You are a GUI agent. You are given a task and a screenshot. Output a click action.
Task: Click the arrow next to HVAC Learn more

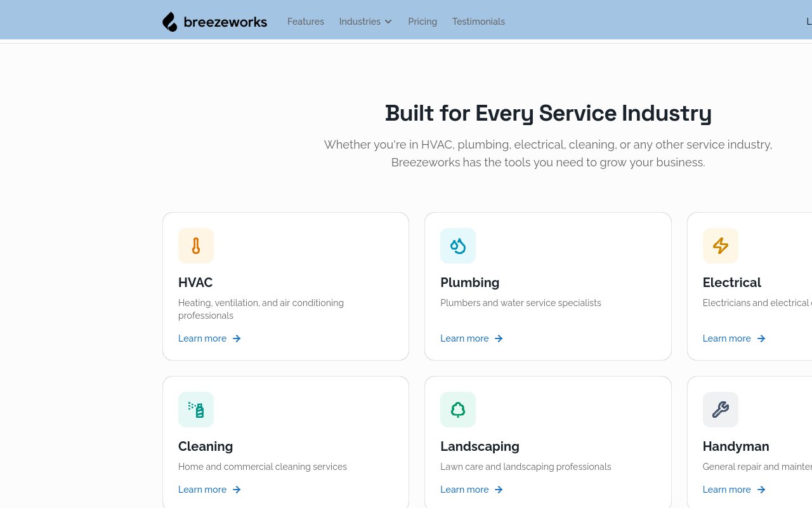point(237,338)
